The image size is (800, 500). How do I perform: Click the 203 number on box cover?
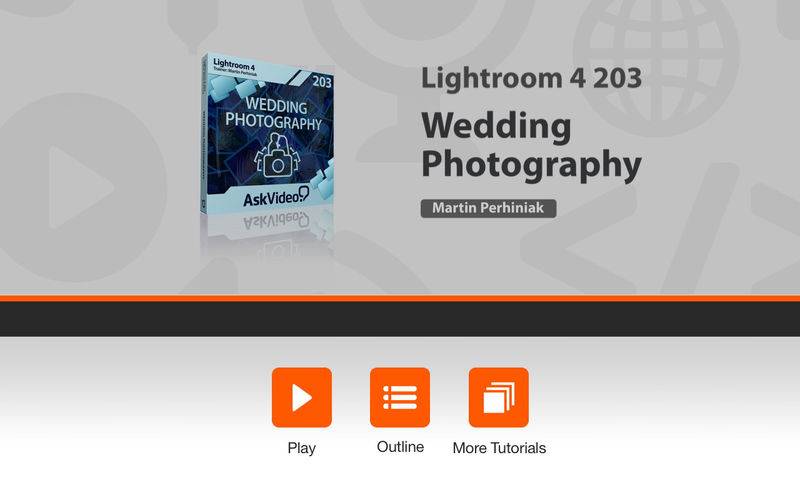click(x=322, y=82)
